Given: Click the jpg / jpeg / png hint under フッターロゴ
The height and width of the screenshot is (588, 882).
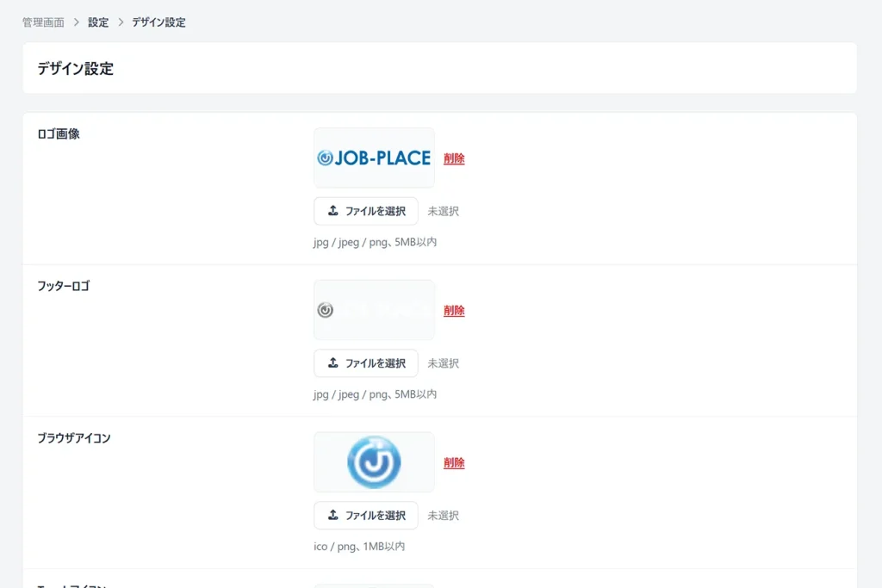Looking at the screenshot, I should (376, 394).
